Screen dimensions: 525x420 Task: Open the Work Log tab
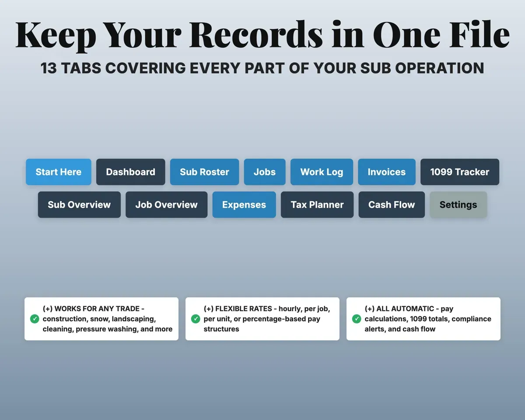(x=322, y=172)
